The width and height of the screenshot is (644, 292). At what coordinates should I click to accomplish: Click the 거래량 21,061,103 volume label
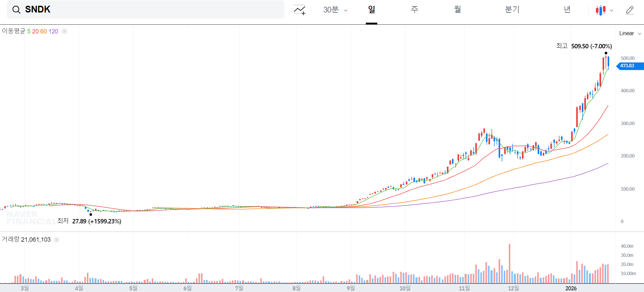coord(26,239)
